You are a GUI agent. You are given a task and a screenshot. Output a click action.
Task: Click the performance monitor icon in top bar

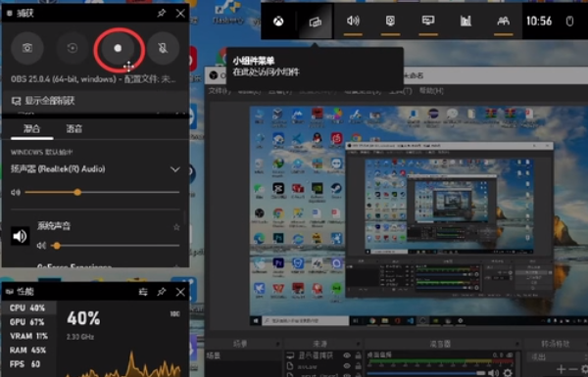[465, 21]
